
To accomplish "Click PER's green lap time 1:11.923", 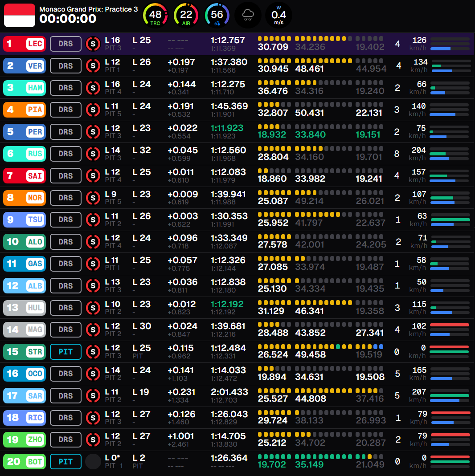I will tap(227, 128).
